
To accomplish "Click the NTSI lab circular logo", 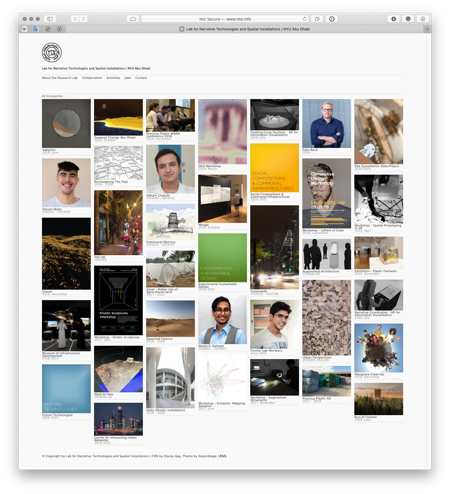I will pos(52,52).
